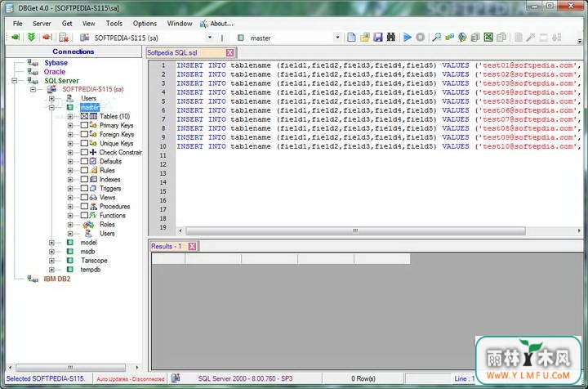Check the Views checkbox

click(x=84, y=197)
